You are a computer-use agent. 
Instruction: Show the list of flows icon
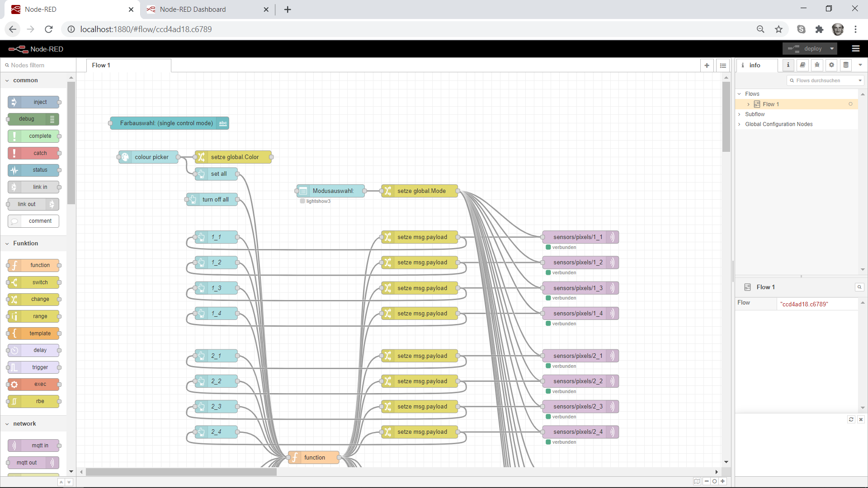pyautogui.click(x=723, y=66)
